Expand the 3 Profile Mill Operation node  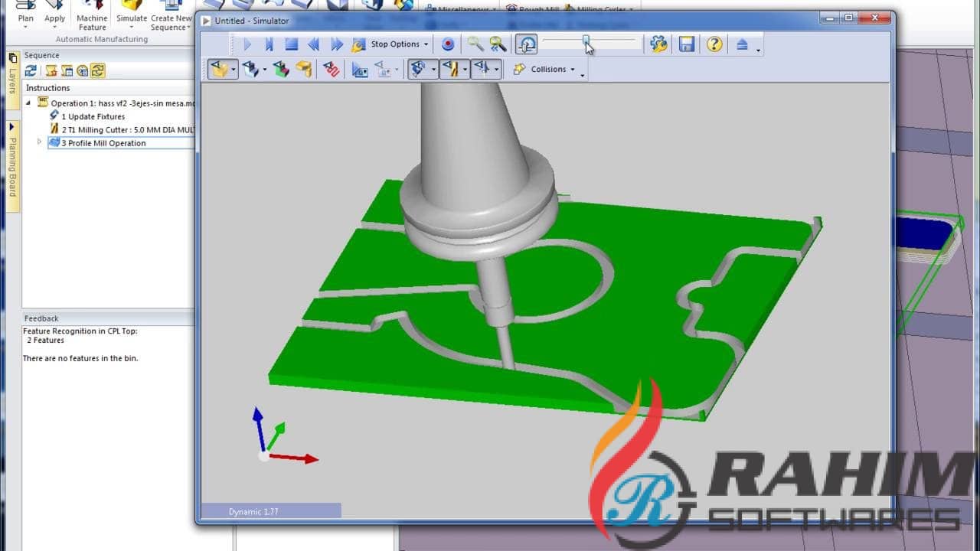pyautogui.click(x=40, y=142)
